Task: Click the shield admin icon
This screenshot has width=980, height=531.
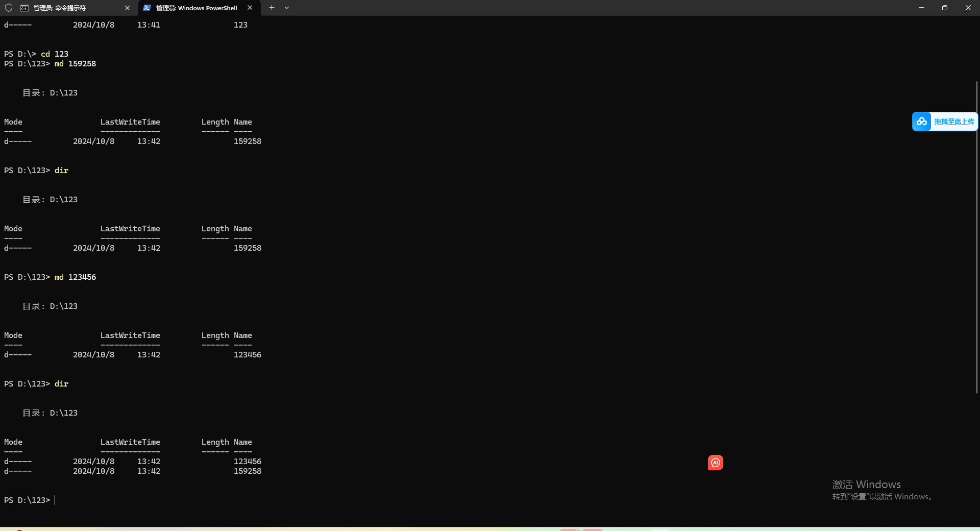Action: pyautogui.click(x=8, y=8)
